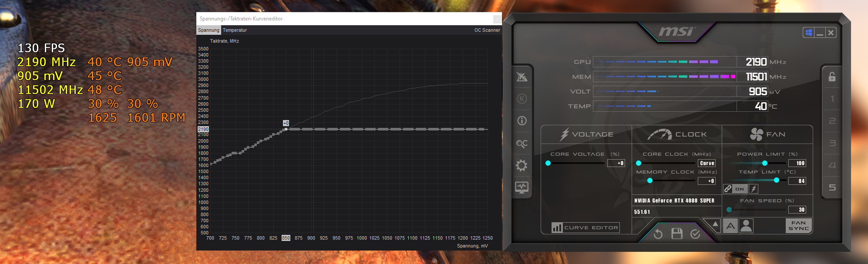Click the temp limit 84 field

click(x=797, y=181)
